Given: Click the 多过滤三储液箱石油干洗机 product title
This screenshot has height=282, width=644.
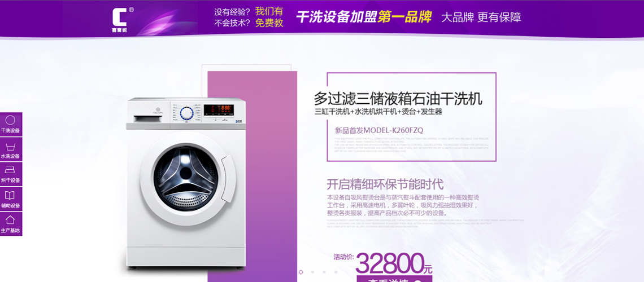Looking at the screenshot, I should [398, 98].
